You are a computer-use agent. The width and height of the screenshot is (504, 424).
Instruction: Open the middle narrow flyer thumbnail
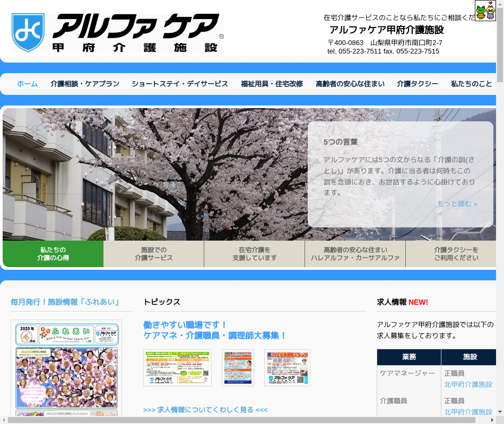238,368
